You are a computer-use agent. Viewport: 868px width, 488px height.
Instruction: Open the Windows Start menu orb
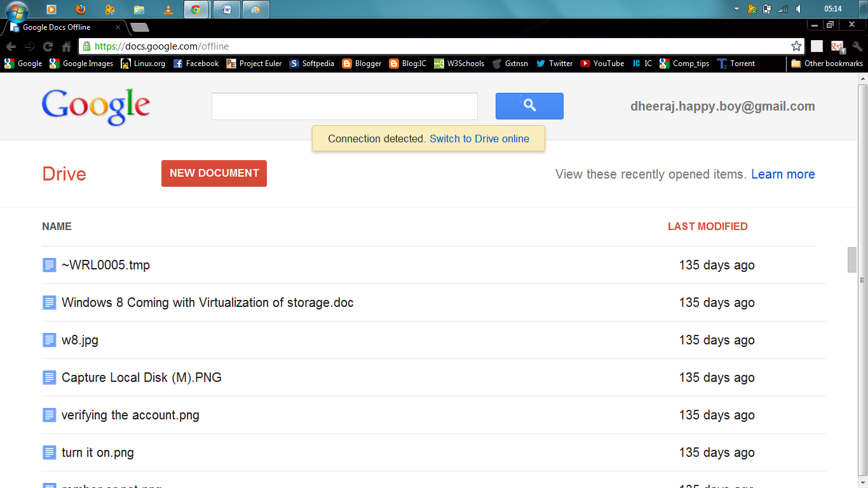coord(17,10)
